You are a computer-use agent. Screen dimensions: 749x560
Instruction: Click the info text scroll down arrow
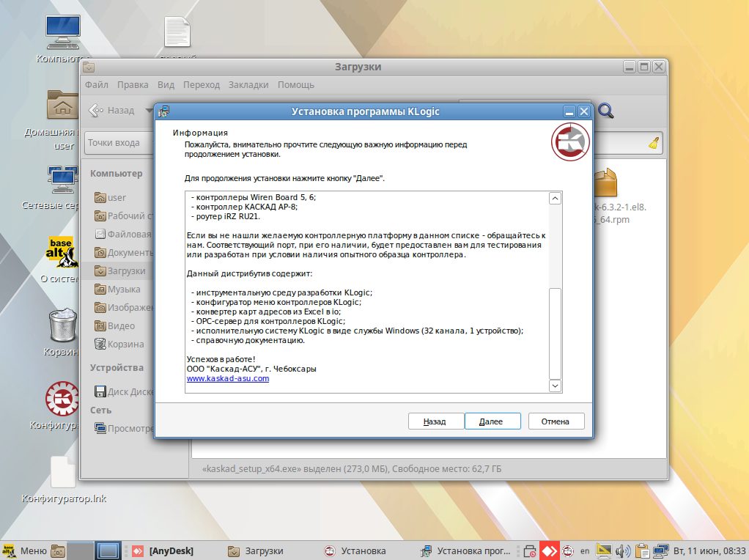coord(555,386)
